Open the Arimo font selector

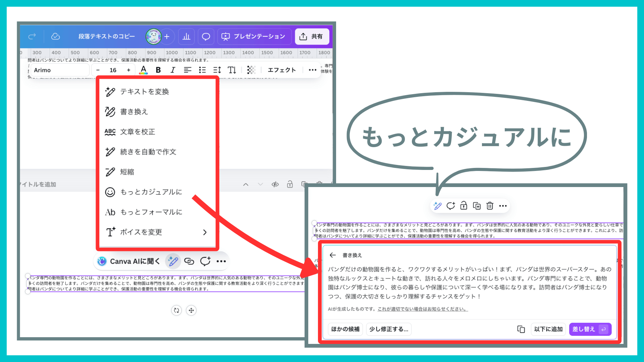coord(60,70)
